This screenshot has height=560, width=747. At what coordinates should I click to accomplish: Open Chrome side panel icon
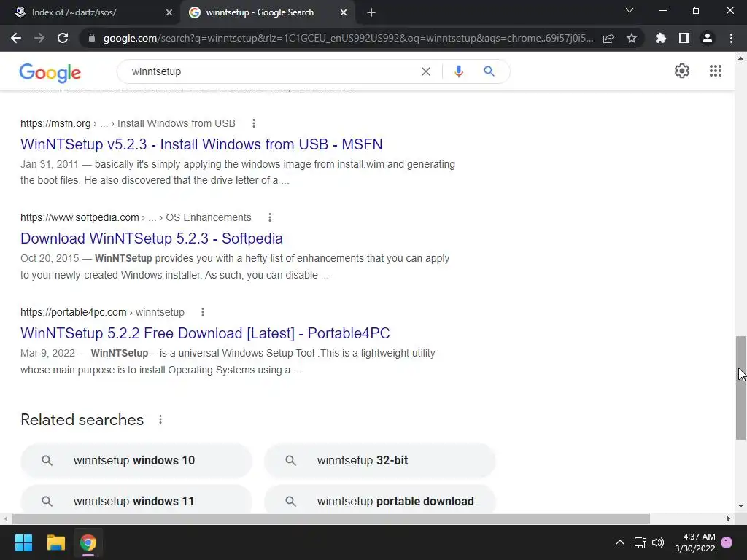coord(684,38)
